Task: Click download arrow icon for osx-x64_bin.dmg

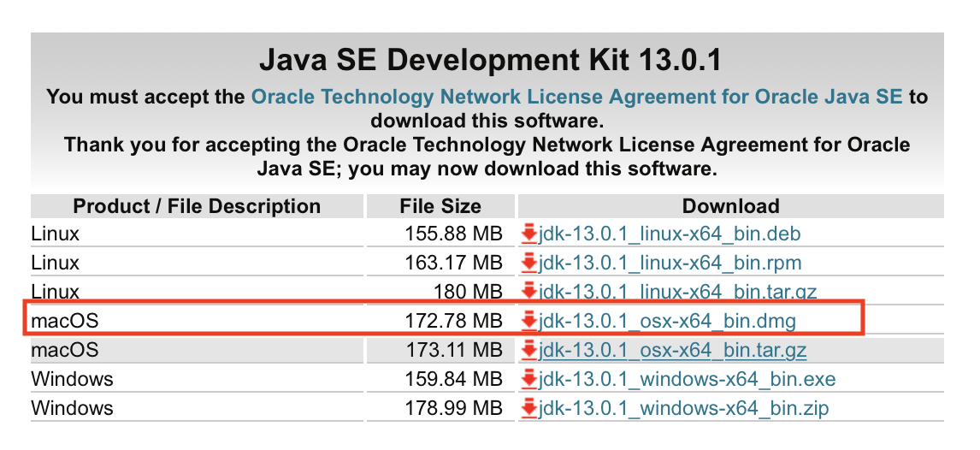Action: pyautogui.click(x=528, y=322)
